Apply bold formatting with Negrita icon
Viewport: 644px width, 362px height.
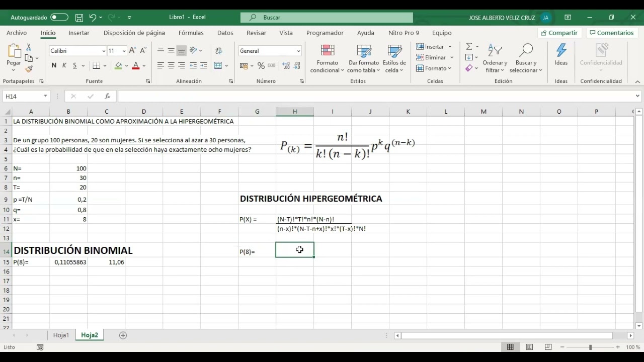53,65
